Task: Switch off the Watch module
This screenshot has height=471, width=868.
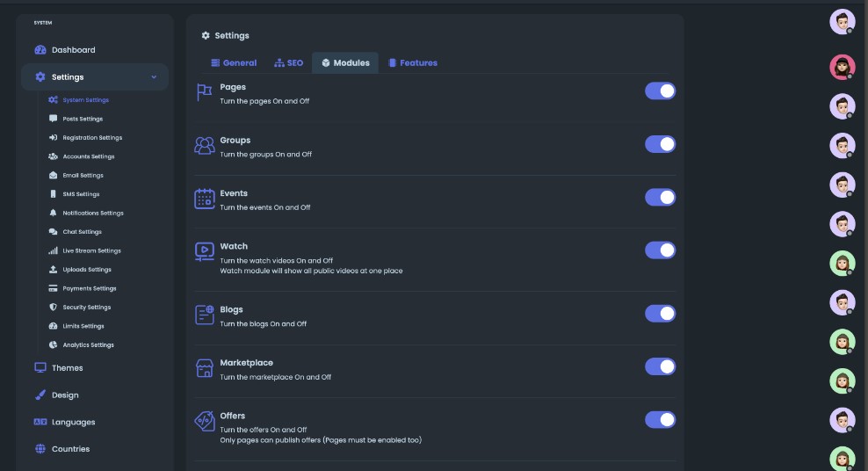Action: coord(660,250)
